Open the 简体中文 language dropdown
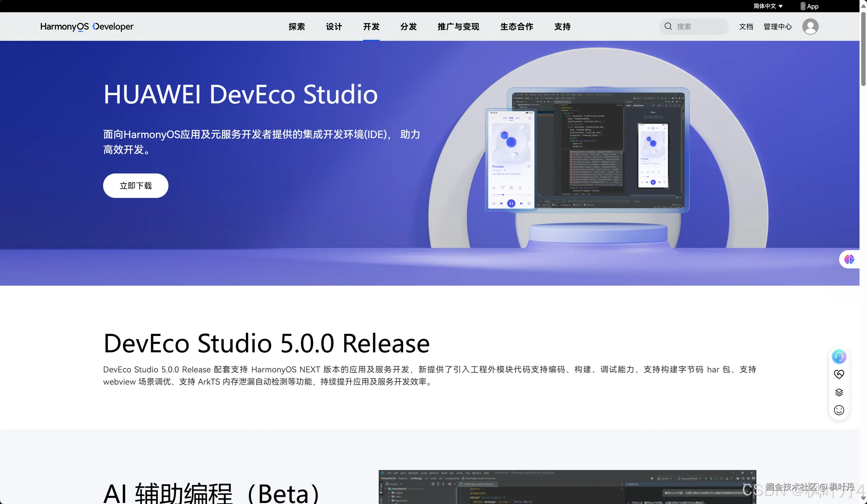 pos(768,6)
